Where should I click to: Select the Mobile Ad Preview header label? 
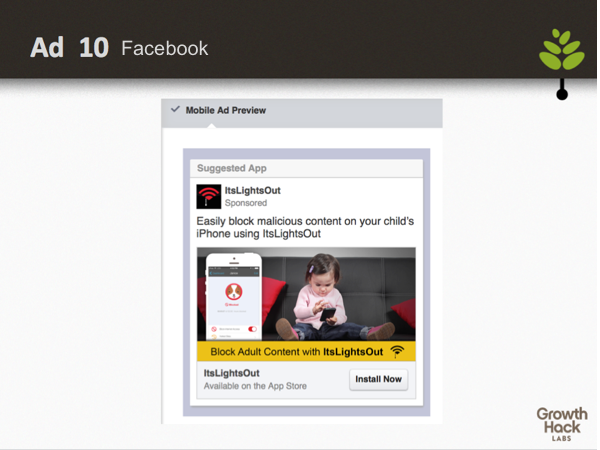click(226, 110)
